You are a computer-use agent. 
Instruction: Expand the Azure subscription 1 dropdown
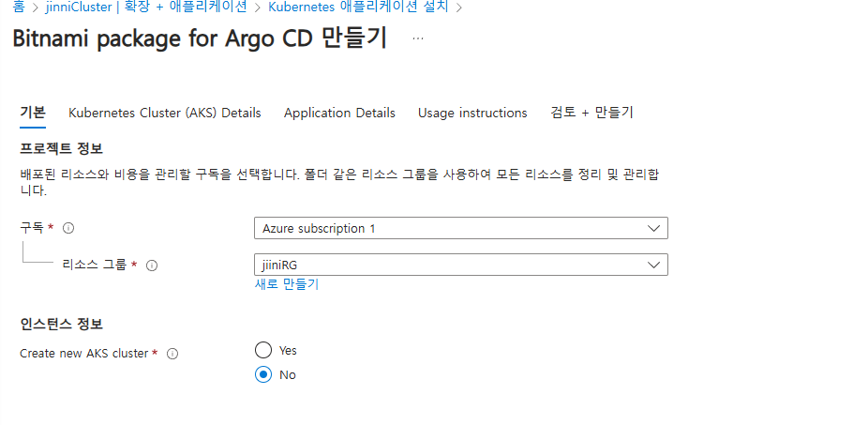pyautogui.click(x=459, y=228)
